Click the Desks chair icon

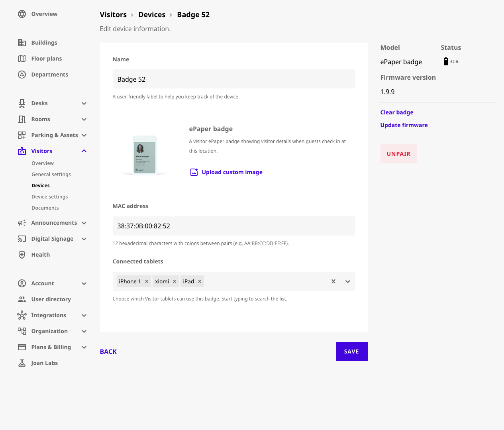(x=22, y=103)
